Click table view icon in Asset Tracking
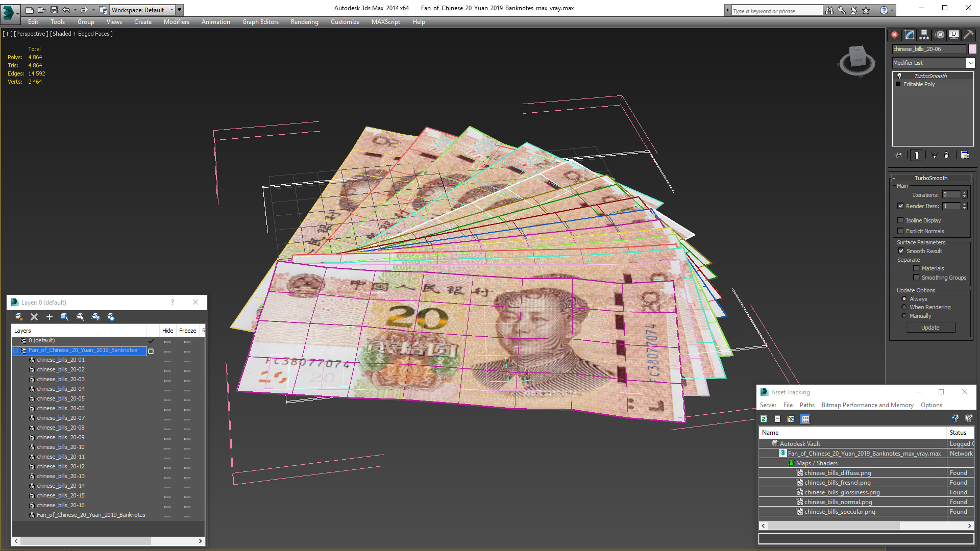The image size is (980, 551). coord(805,419)
